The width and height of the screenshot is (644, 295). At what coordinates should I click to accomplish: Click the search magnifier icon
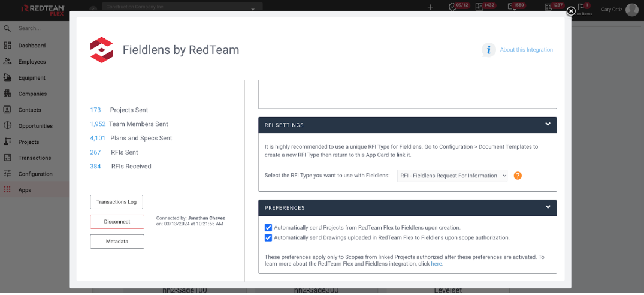point(7,28)
